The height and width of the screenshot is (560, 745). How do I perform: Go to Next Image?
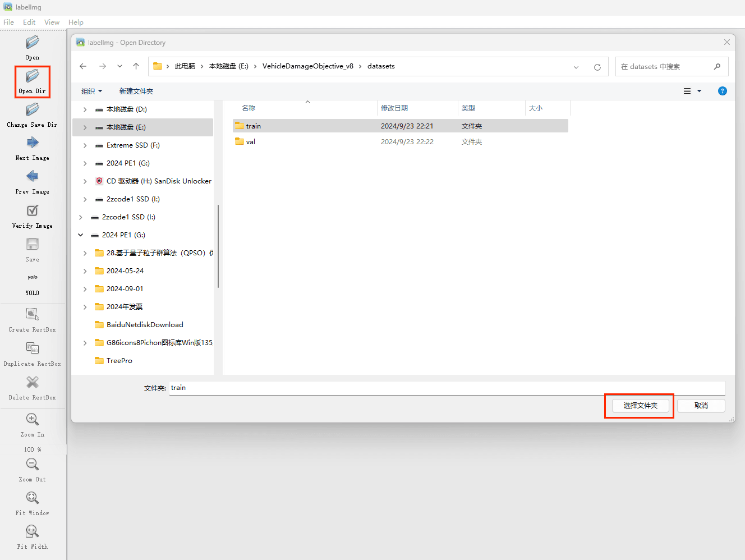33,143
